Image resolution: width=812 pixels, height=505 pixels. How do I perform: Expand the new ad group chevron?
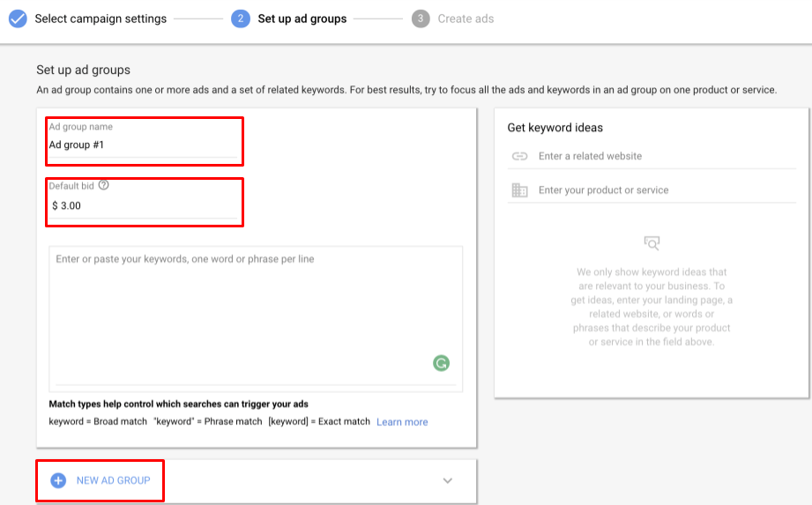click(447, 480)
